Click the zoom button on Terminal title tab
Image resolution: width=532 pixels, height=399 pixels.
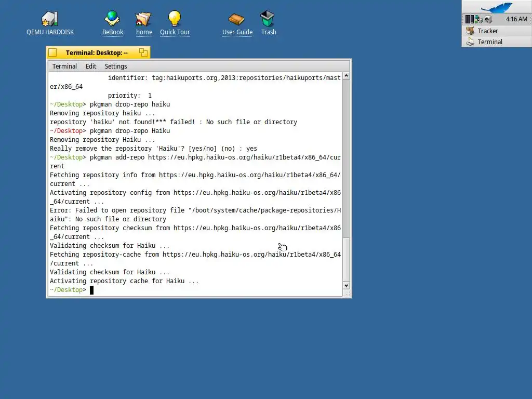coord(143,52)
